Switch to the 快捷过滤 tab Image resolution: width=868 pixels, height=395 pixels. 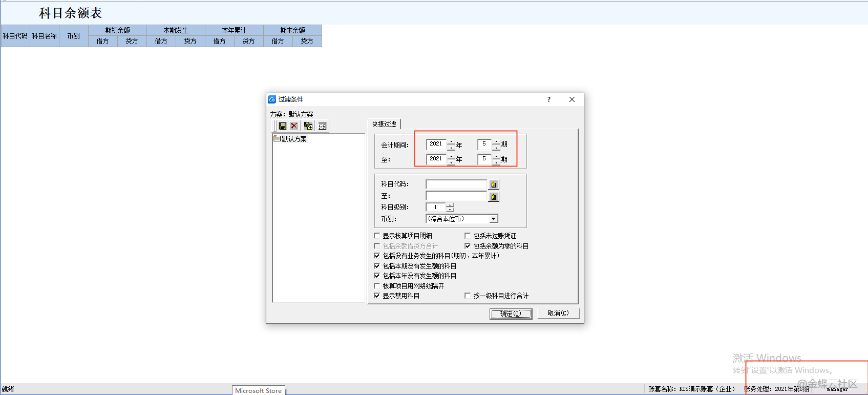point(384,124)
